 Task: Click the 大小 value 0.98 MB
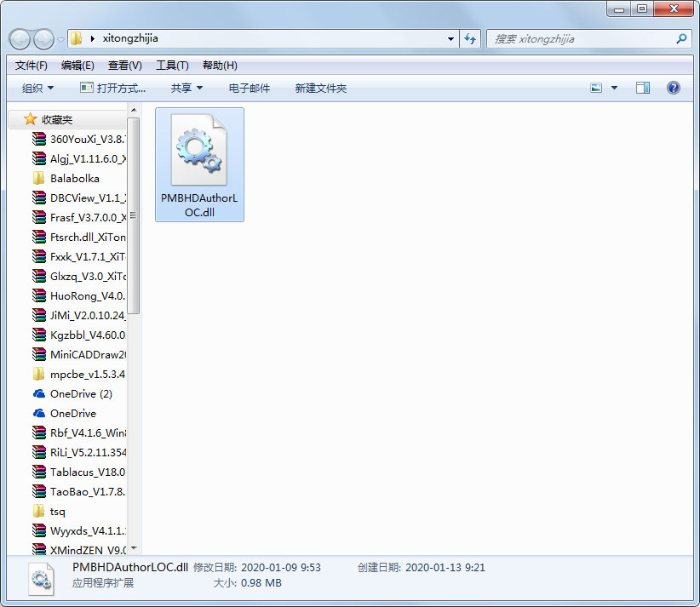[261, 583]
